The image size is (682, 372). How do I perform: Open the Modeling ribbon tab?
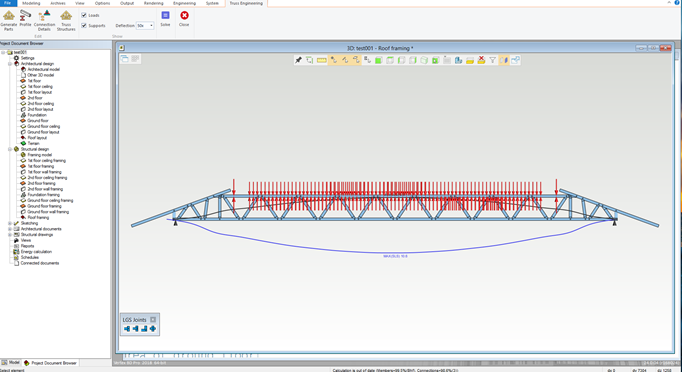coord(31,3)
